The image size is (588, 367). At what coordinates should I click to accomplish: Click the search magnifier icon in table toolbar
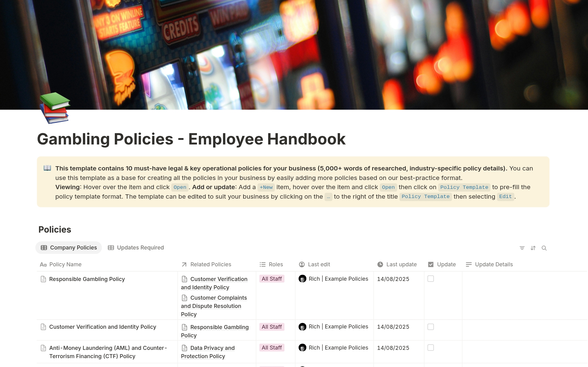point(544,248)
